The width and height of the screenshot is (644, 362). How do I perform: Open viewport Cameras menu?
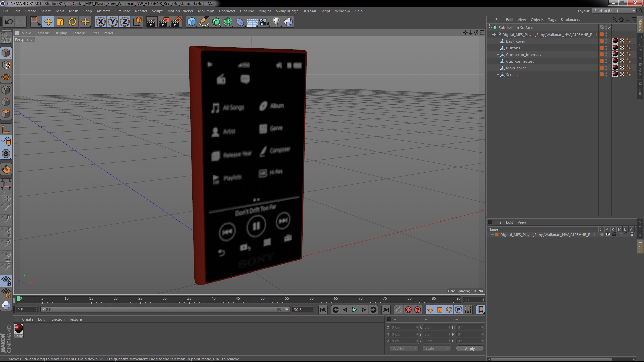click(42, 33)
